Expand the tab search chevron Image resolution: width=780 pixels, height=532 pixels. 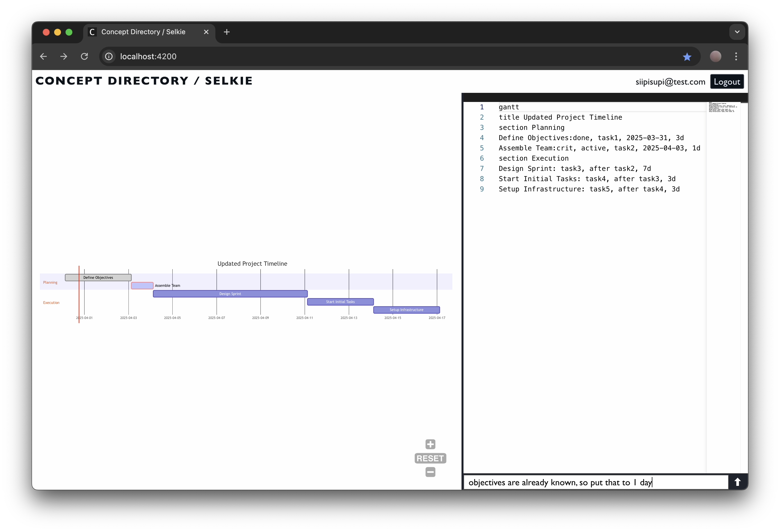[737, 32]
